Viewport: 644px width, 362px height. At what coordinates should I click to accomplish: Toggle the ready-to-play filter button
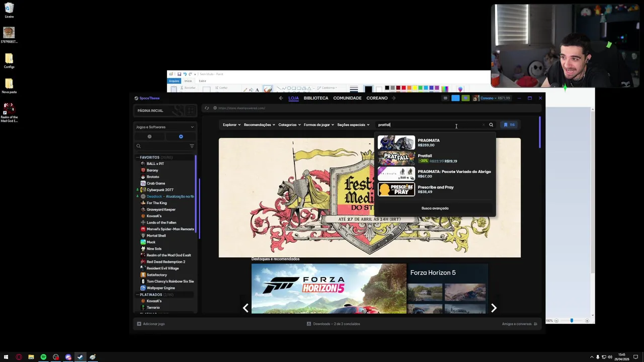point(181,137)
